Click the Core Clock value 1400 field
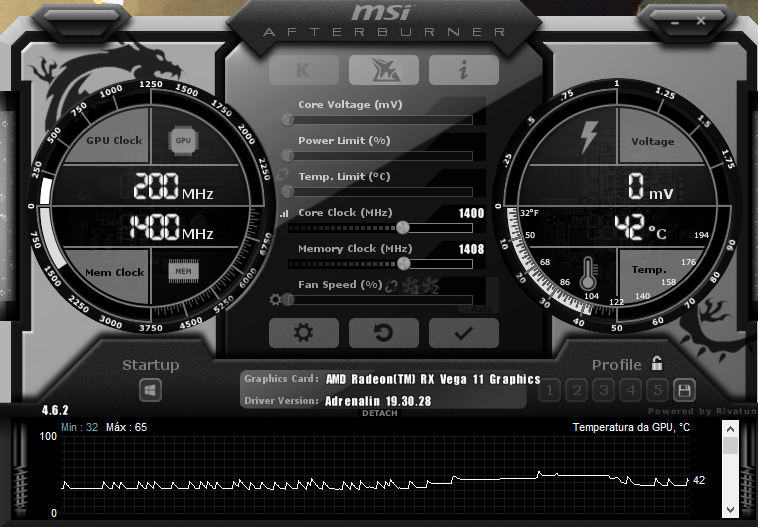The height and width of the screenshot is (527, 758). coord(471,213)
